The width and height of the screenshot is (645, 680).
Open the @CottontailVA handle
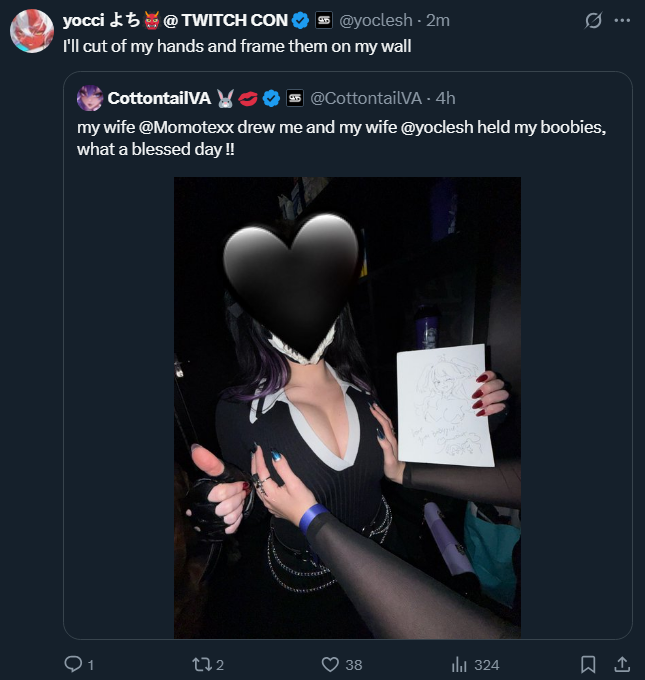pos(366,98)
